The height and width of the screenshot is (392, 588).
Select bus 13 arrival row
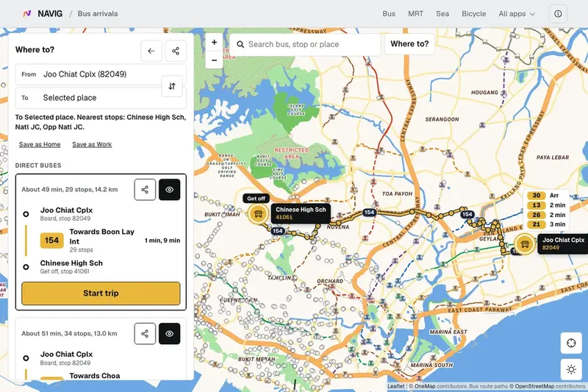click(x=547, y=205)
